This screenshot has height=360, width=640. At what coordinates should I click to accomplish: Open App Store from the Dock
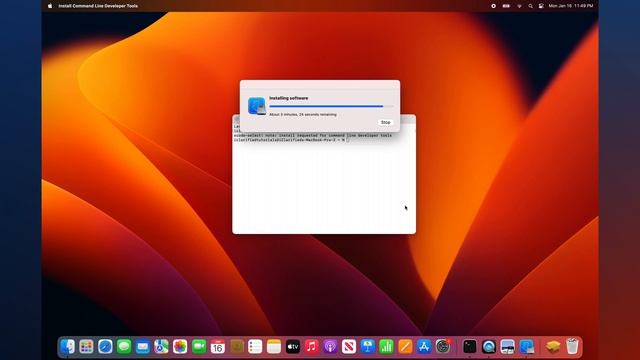tap(424, 347)
